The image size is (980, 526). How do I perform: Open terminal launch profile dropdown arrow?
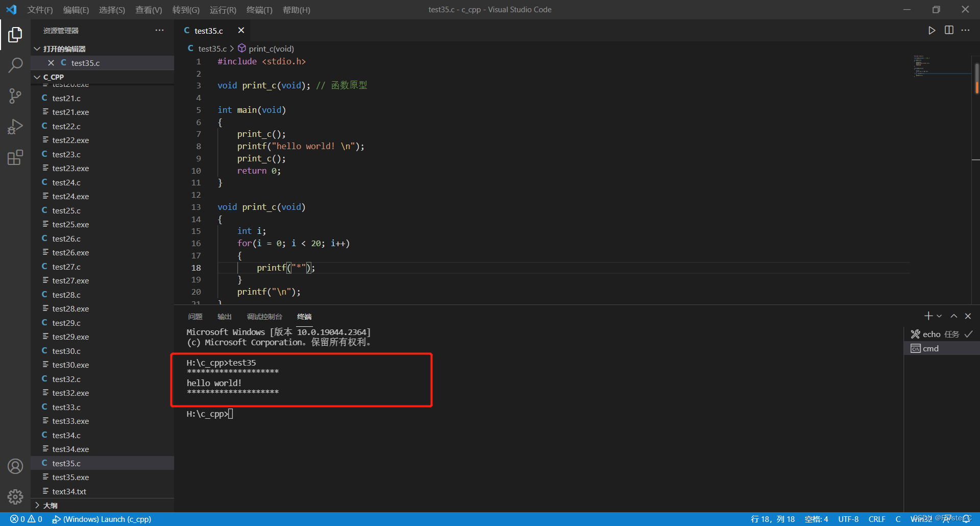(939, 316)
